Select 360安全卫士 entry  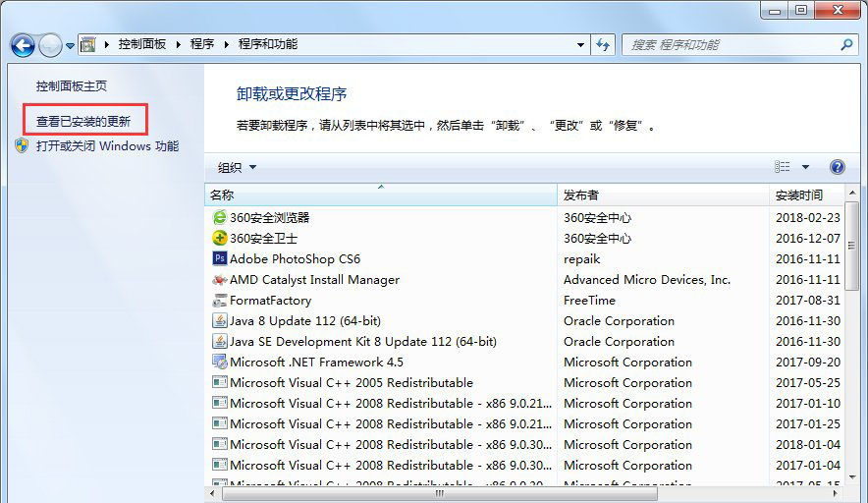(x=263, y=238)
